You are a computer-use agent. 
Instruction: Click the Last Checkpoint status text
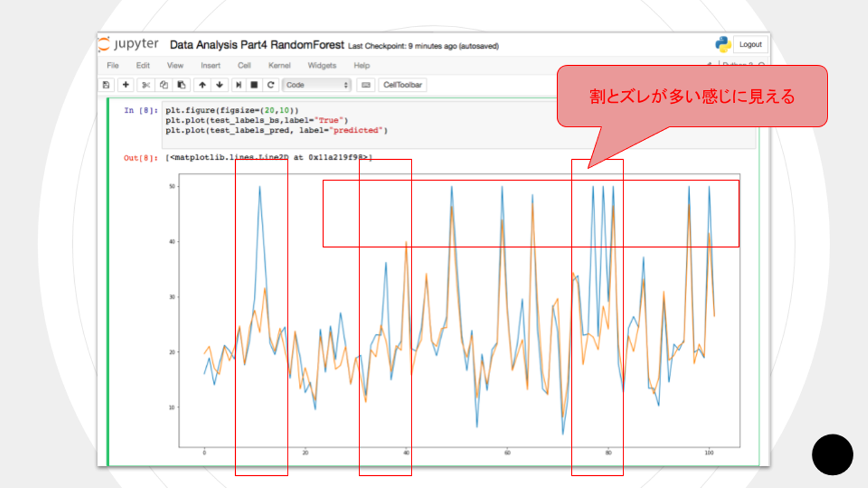click(424, 46)
